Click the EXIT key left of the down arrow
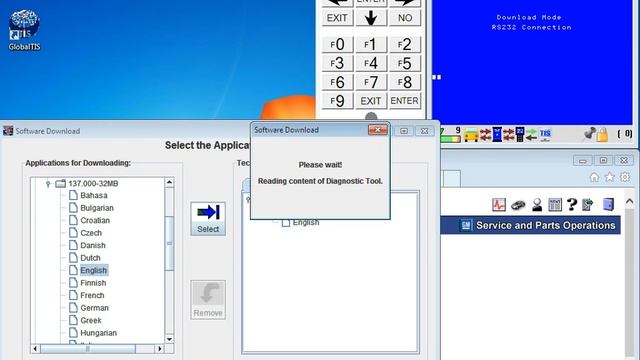 [337, 18]
